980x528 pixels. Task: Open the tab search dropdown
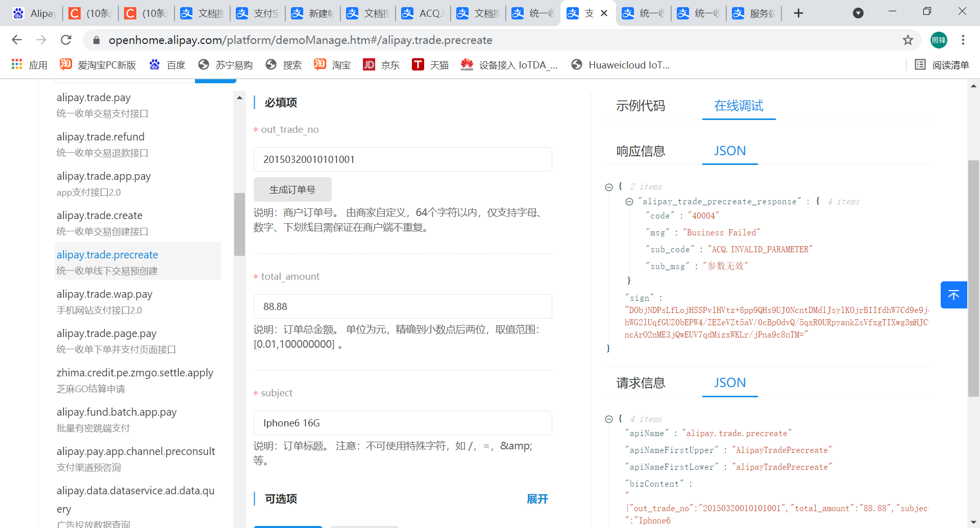click(858, 13)
